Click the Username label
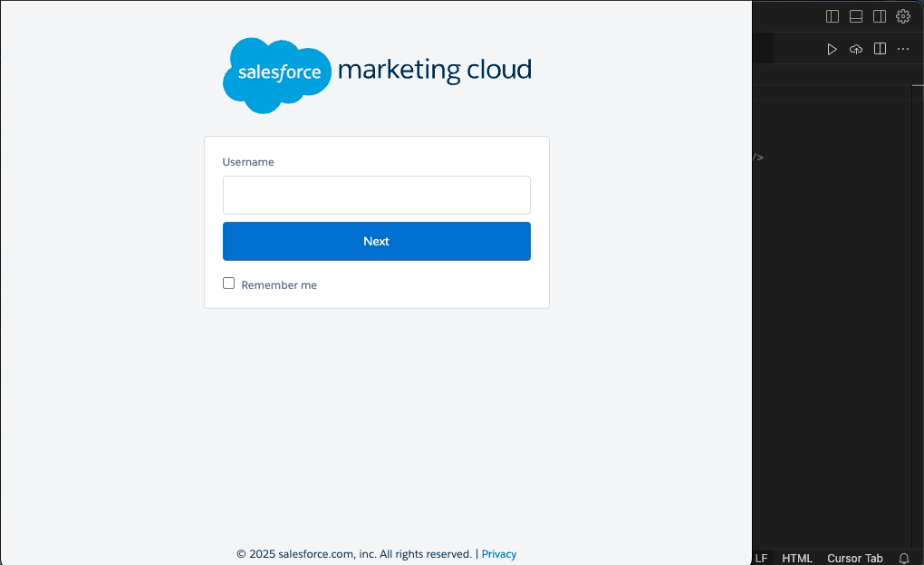 248,162
